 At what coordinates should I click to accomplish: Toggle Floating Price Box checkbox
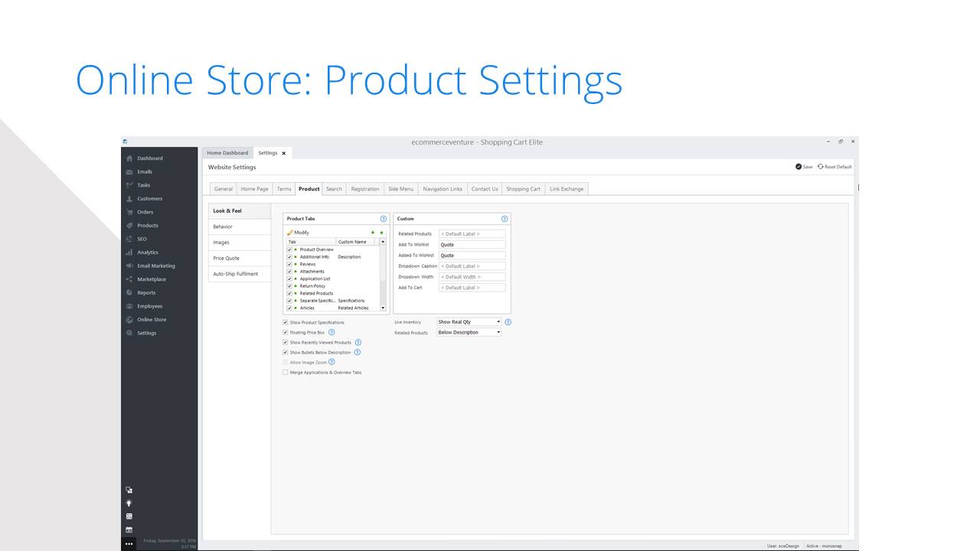tap(286, 332)
